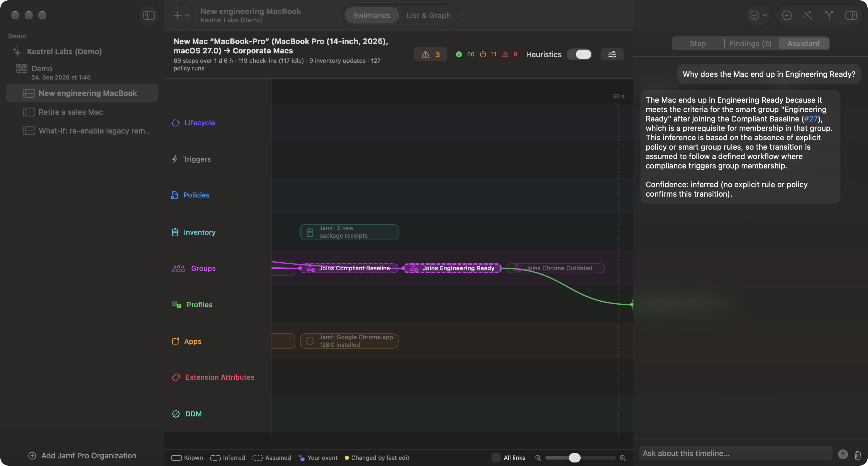Clear chat with the trash icon
The image size is (868, 466).
[x=857, y=455]
